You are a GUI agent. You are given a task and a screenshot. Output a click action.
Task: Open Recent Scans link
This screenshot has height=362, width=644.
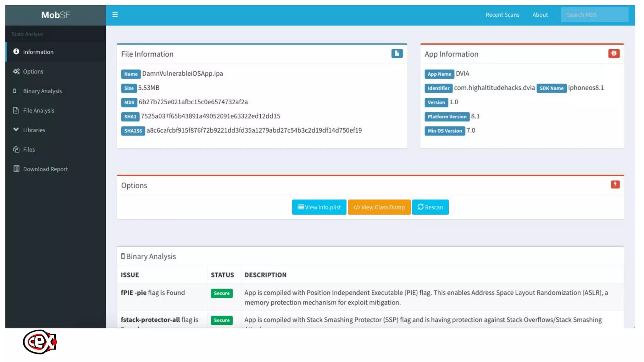pos(502,15)
